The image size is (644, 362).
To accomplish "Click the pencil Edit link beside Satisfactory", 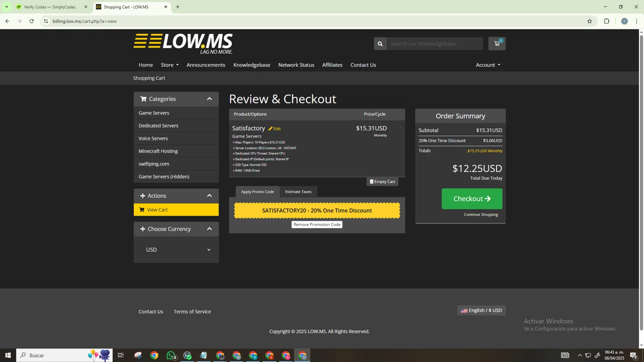I will click(275, 129).
